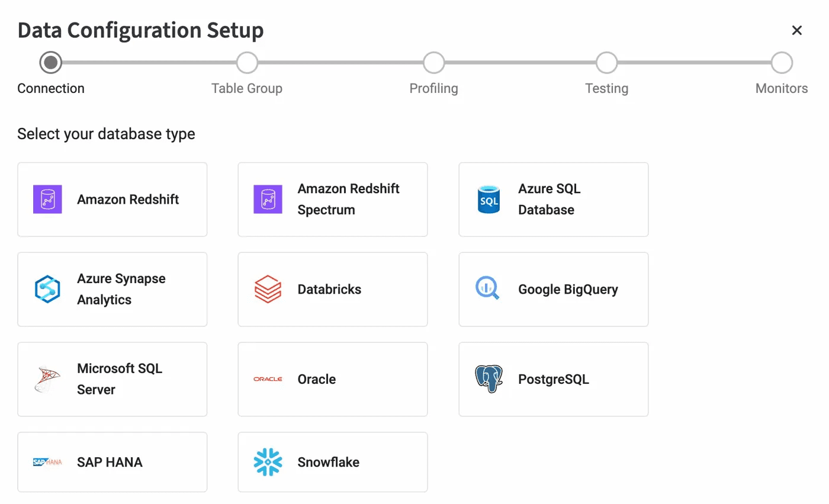The image size is (829, 504).
Task: Click the Databricks stacked layers icon
Action: point(268,290)
